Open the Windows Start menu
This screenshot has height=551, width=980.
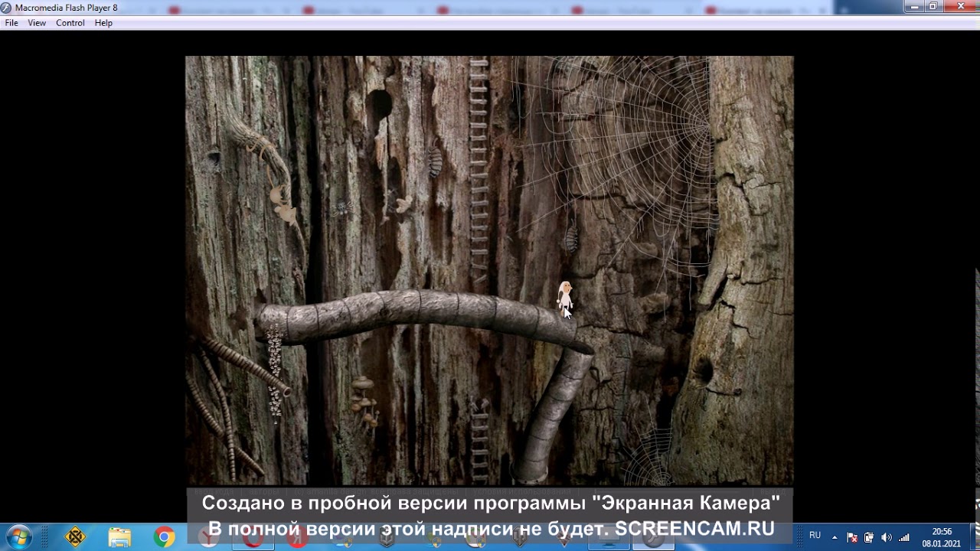pos(18,537)
